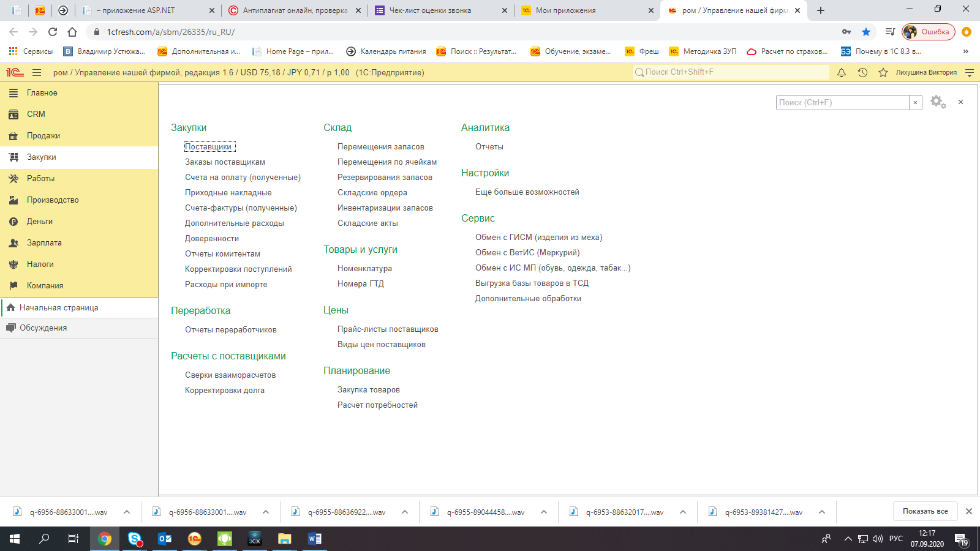Open Прайс-листы поставщиков link
Screen dimensions: 980x551
pyautogui.click(x=388, y=329)
